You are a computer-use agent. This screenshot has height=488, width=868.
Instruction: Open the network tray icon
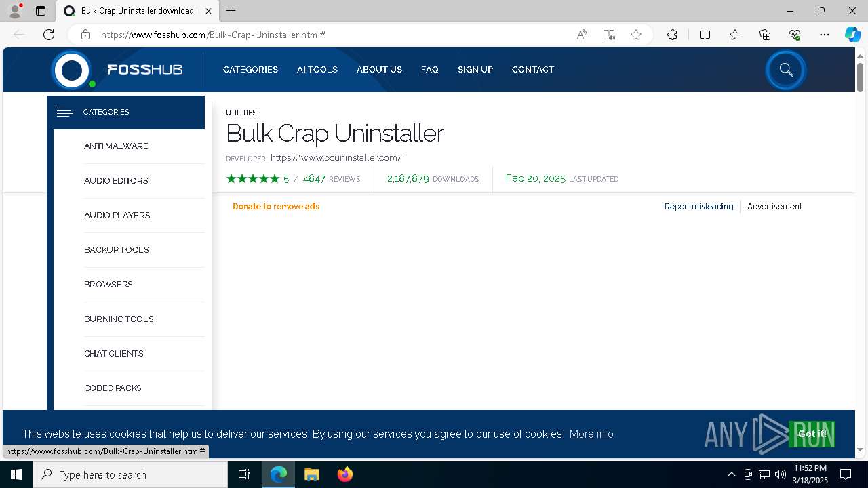tap(764, 474)
